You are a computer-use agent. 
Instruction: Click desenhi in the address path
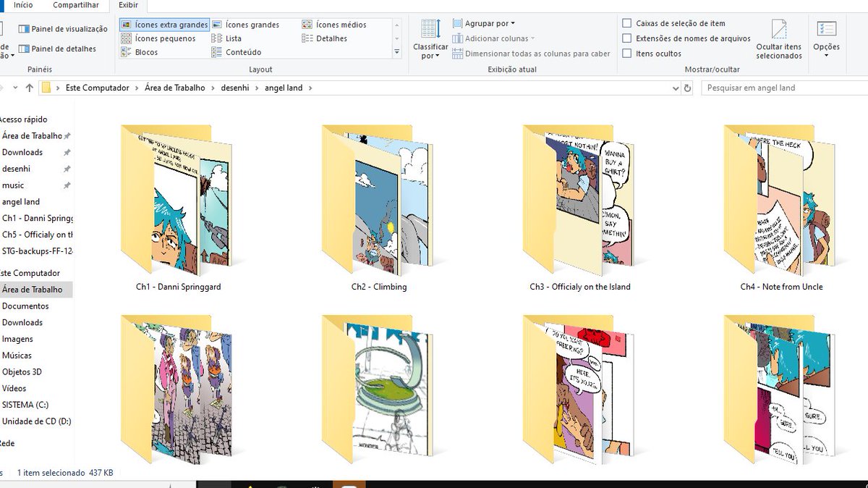(237, 88)
